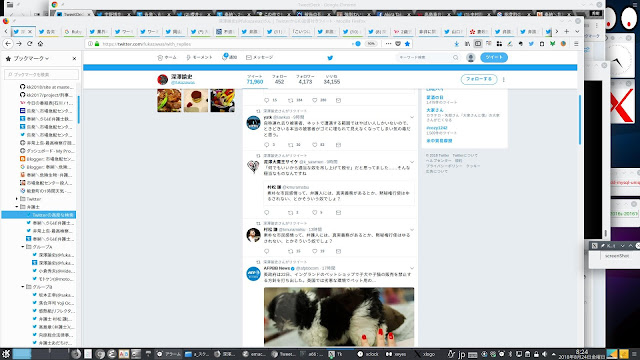Open Twitter ホーム navigation link
The width and height of the screenshot is (640, 360).
(x=167, y=58)
